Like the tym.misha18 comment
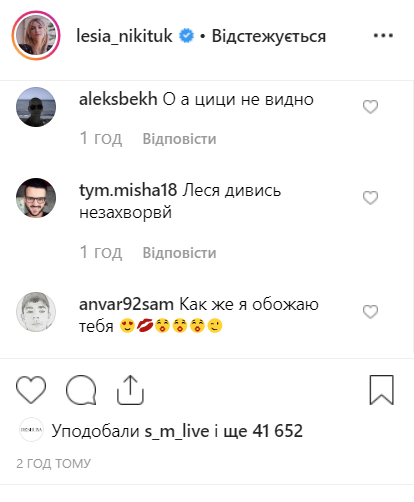The image size is (414, 502). tap(370, 198)
